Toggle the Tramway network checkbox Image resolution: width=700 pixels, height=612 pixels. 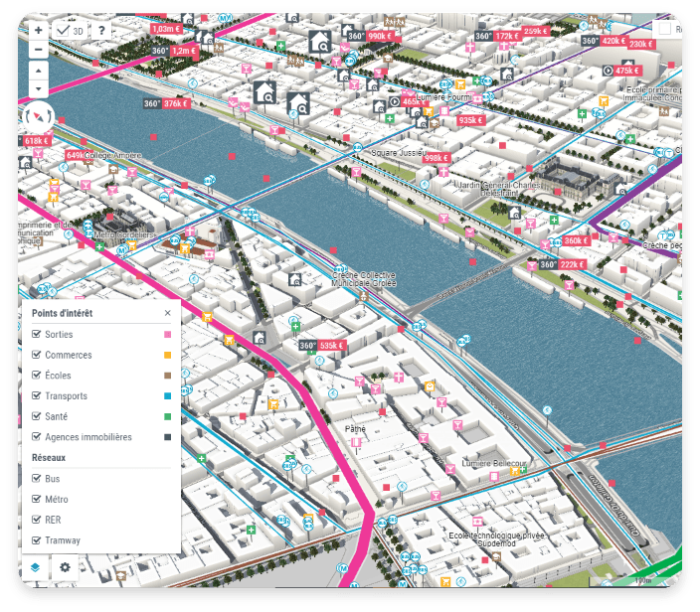point(37,540)
